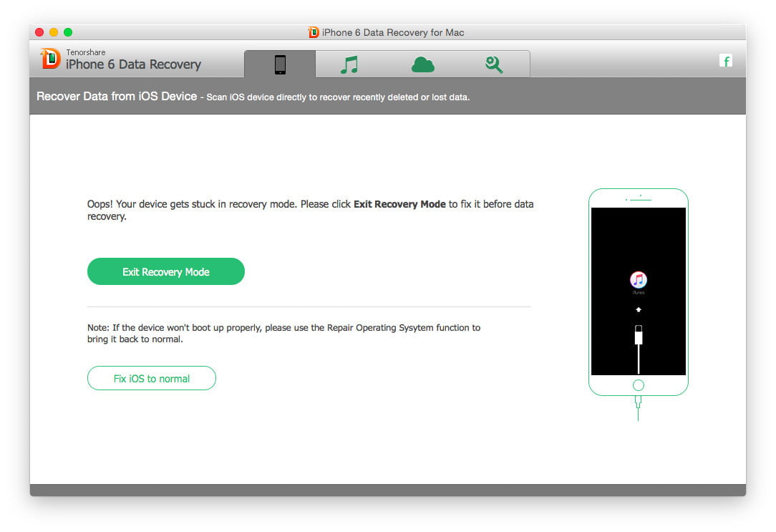Open the iTunes backup recovery tab
This screenshot has height=532, width=776.
pyautogui.click(x=349, y=64)
